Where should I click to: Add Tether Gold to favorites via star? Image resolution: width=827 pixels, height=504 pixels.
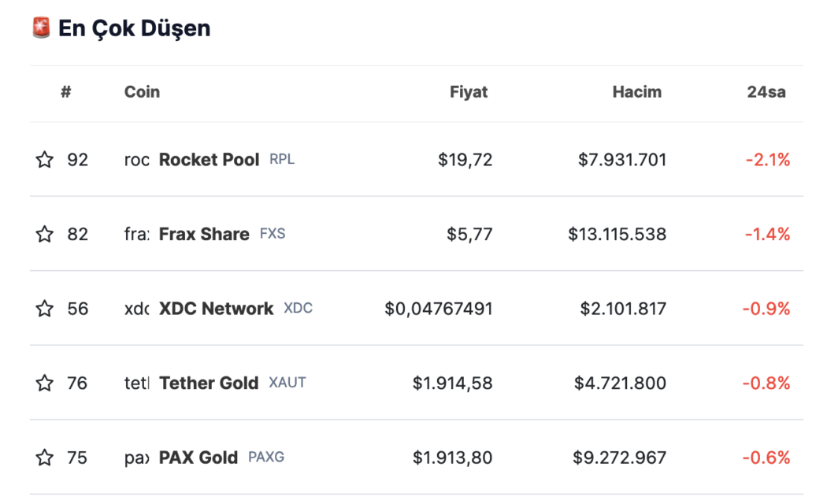tap(44, 383)
